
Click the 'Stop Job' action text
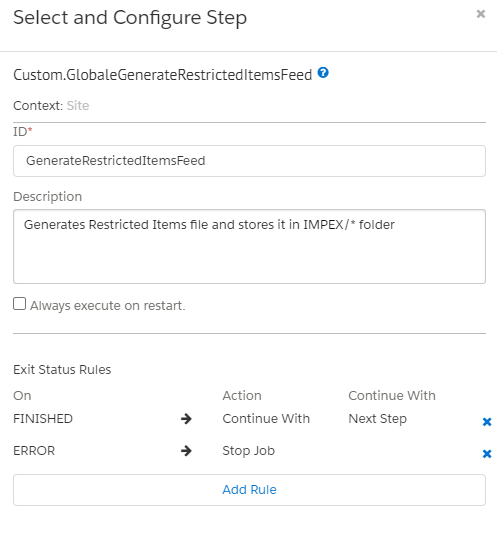(x=249, y=451)
